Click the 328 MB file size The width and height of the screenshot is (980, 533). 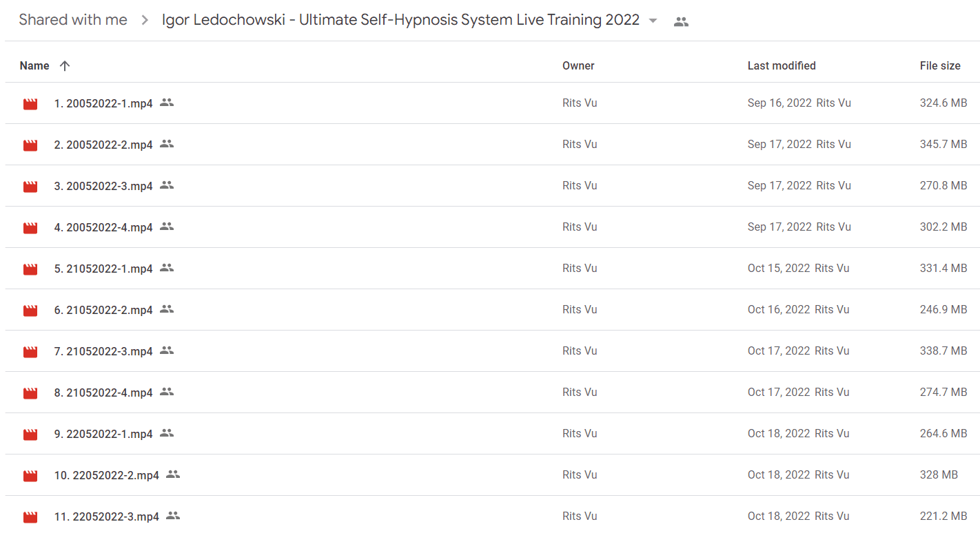click(939, 475)
